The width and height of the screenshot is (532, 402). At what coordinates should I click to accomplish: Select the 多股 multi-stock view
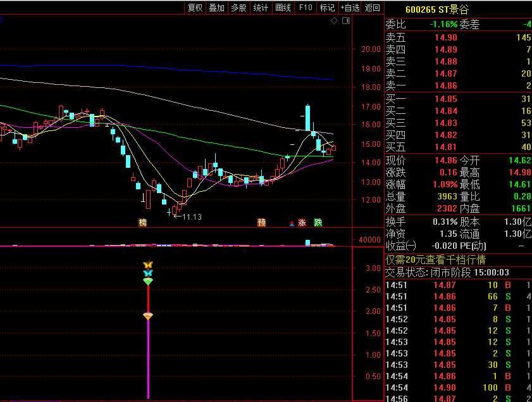(x=238, y=8)
